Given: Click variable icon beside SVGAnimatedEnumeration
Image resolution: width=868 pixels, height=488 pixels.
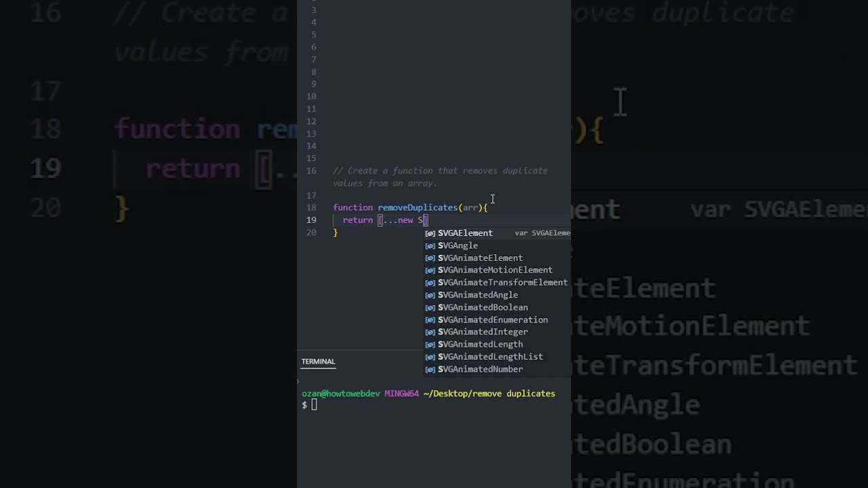Looking at the screenshot, I should 430,320.
